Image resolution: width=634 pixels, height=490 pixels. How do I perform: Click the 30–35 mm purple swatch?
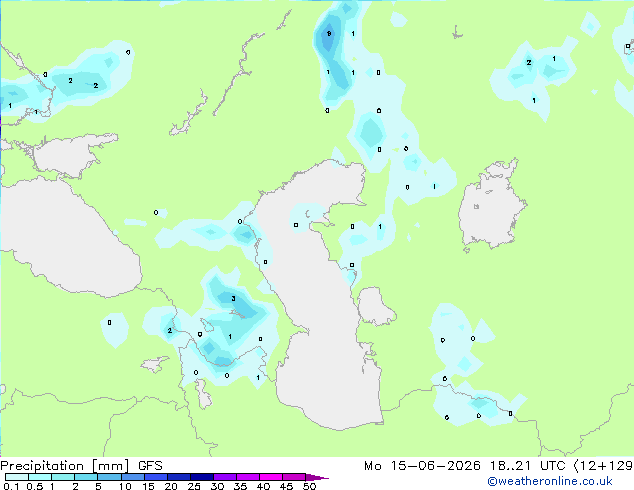pyautogui.click(x=224, y=477)
